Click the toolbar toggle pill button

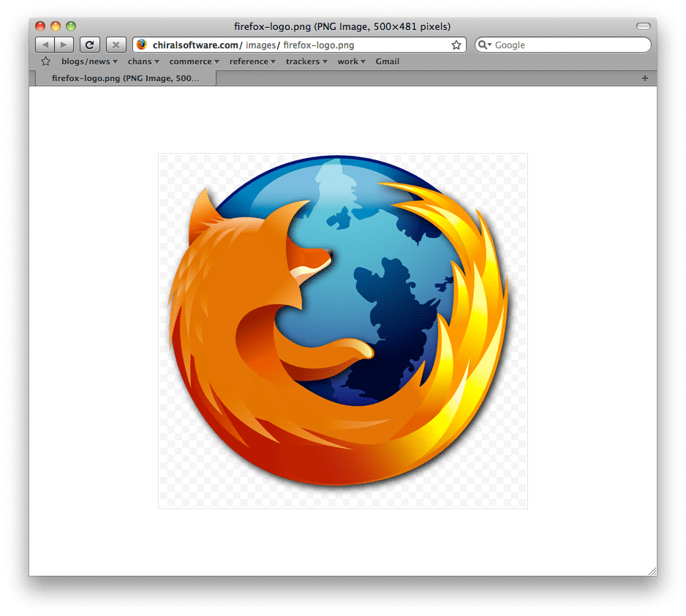pyautogui.click(x=644, y=26)
